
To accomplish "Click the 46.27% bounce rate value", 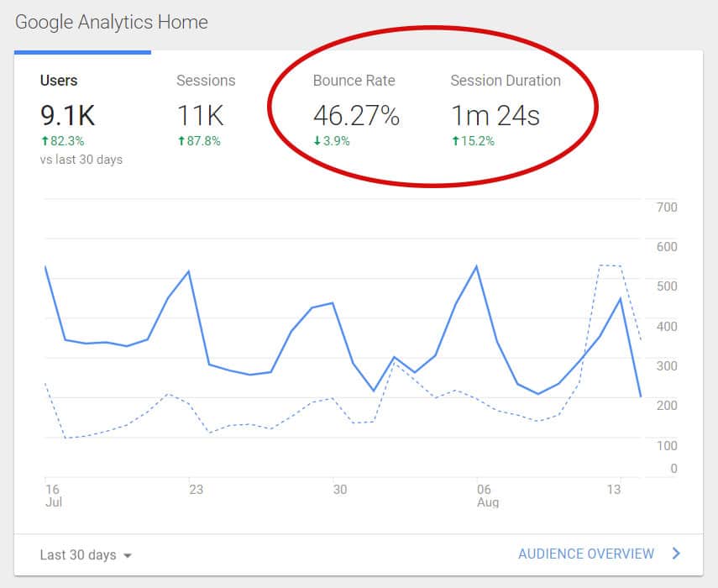I will (356, 115).
